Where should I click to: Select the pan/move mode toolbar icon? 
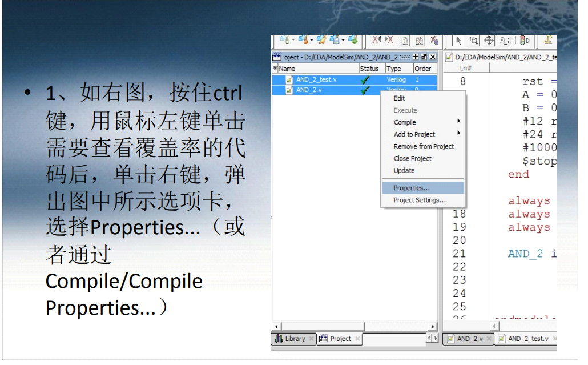(x=490, y=40)
